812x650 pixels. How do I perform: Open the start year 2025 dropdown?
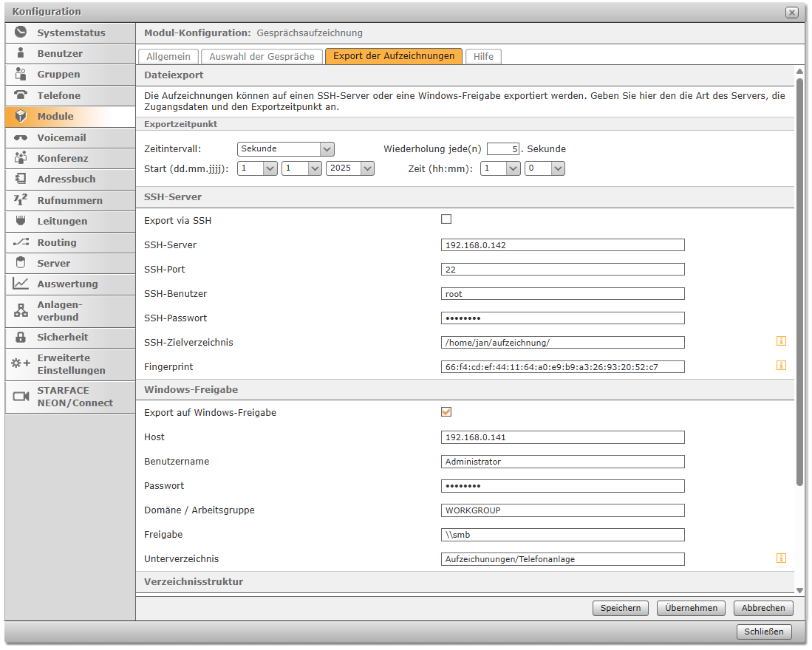point(350,168)
